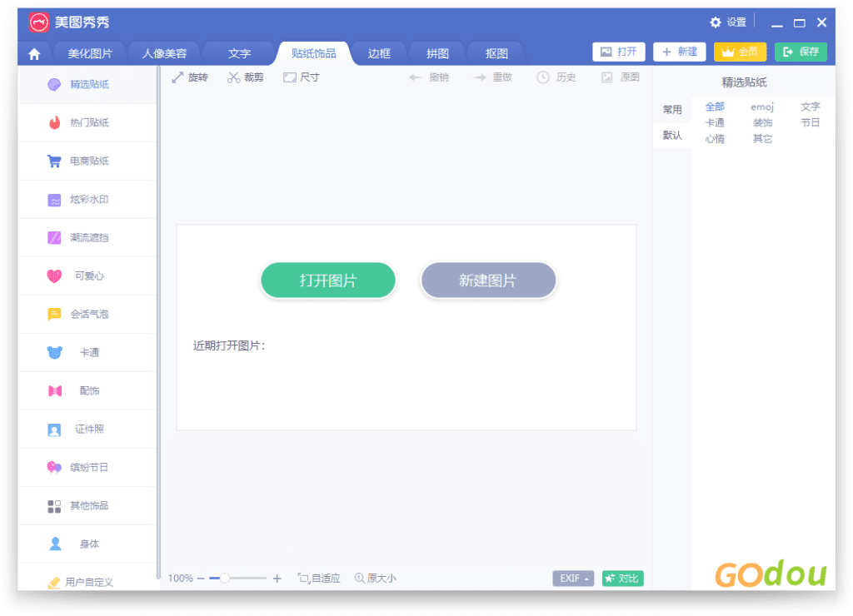
Task: Click the 打开图片 open image button
Action: [327, 281]
